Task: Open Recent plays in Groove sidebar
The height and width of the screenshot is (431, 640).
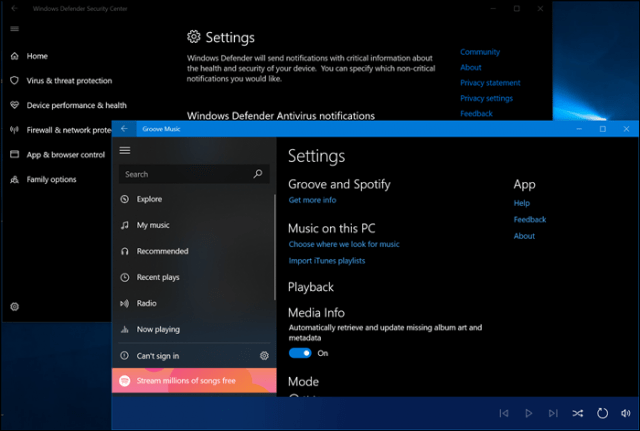Action: pyautogui.click(x=194, y=278)
